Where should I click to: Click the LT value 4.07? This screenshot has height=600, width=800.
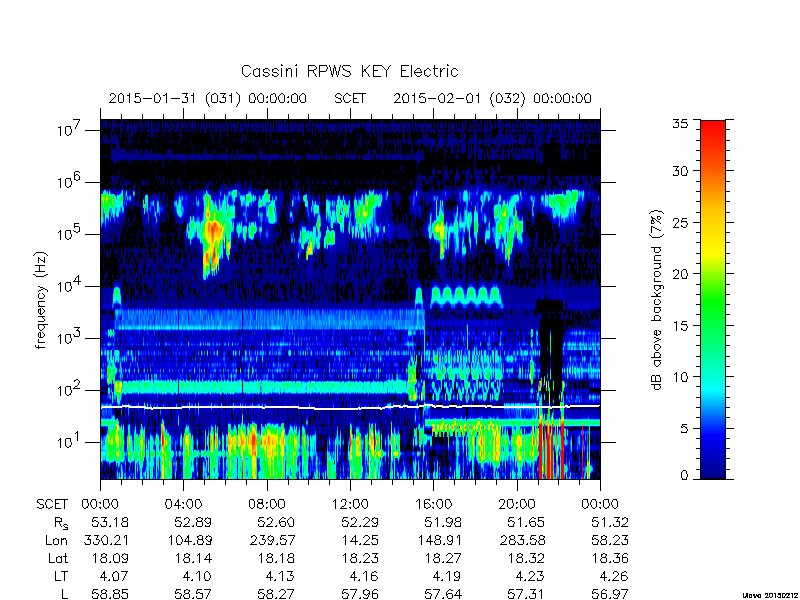tap(113, 577)
